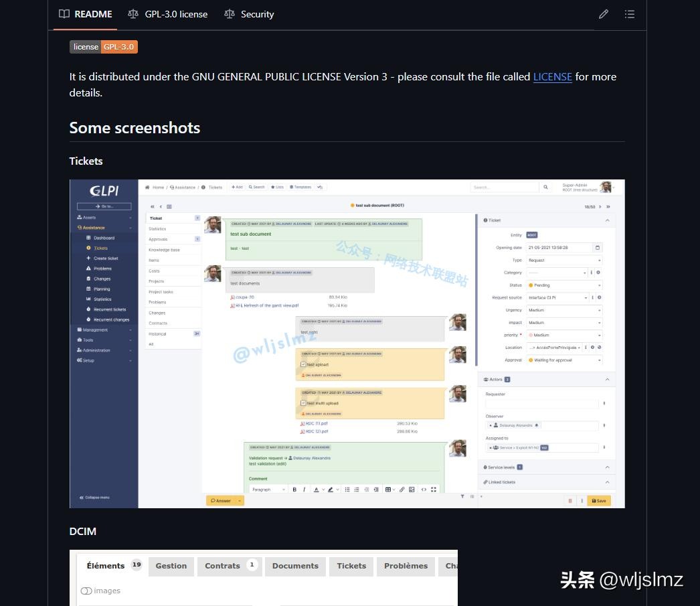Image resolution: width=700 pixels, height=606 pixels.
Task: Select the Documents tab
Action: click(295, 566)
